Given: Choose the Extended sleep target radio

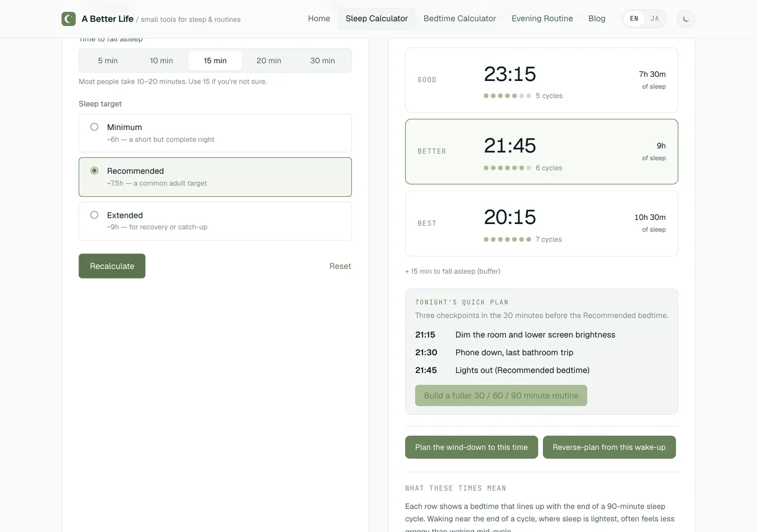Looking at the screenshot, I should (94, 215).
